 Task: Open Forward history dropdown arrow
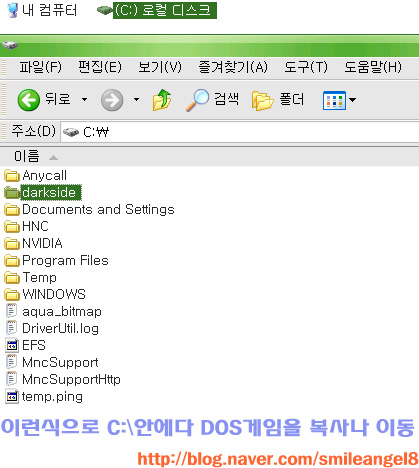pos(136,99)
